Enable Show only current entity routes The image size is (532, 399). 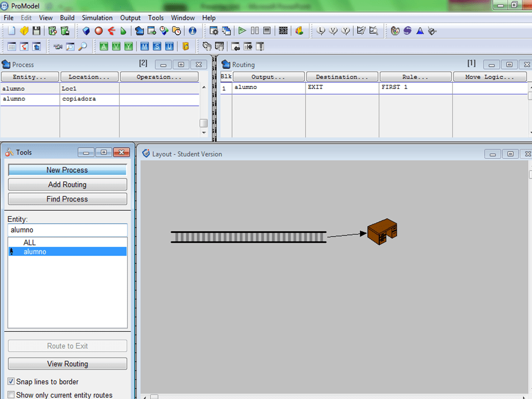pyautogui.click(x=11, y=395)
